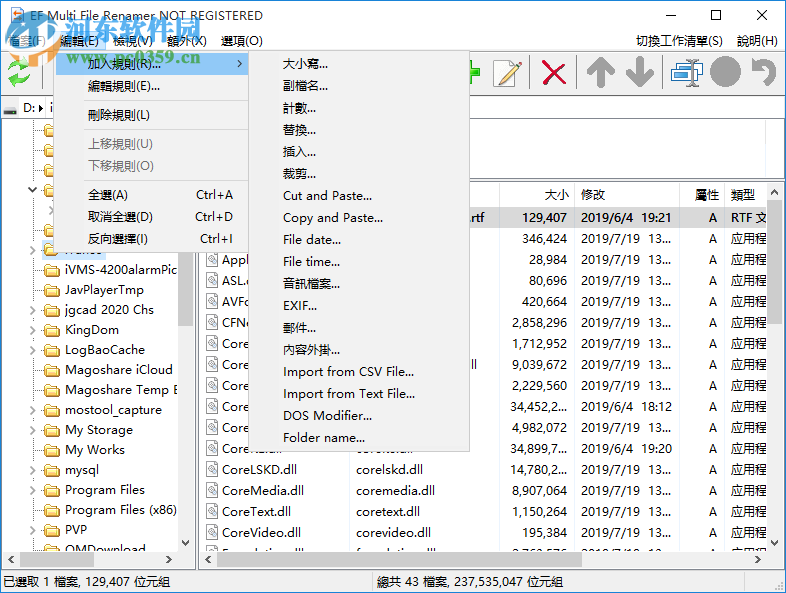Click the CoreLSKD.dll file icon
This screenshot has width=786, height=593.
click(x=213, y=470)
